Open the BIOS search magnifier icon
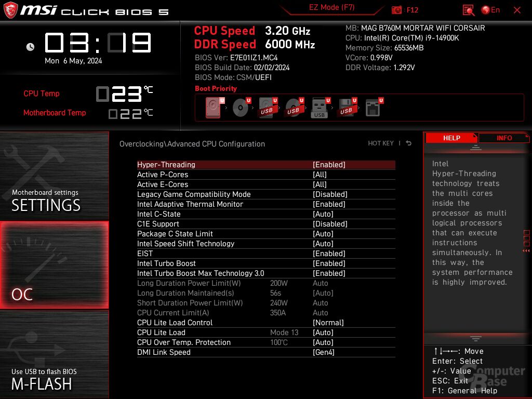Viewport: 532px width, 399px height. [468, 10]
